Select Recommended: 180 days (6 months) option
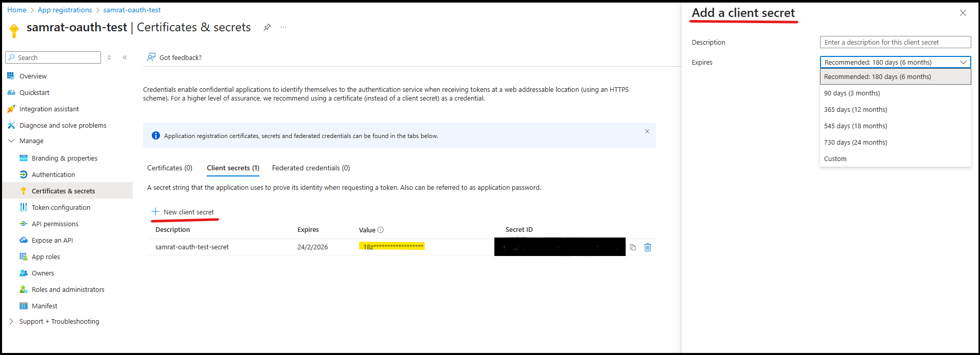The width and height of the screenshot is (980, 355). point(895,76)
